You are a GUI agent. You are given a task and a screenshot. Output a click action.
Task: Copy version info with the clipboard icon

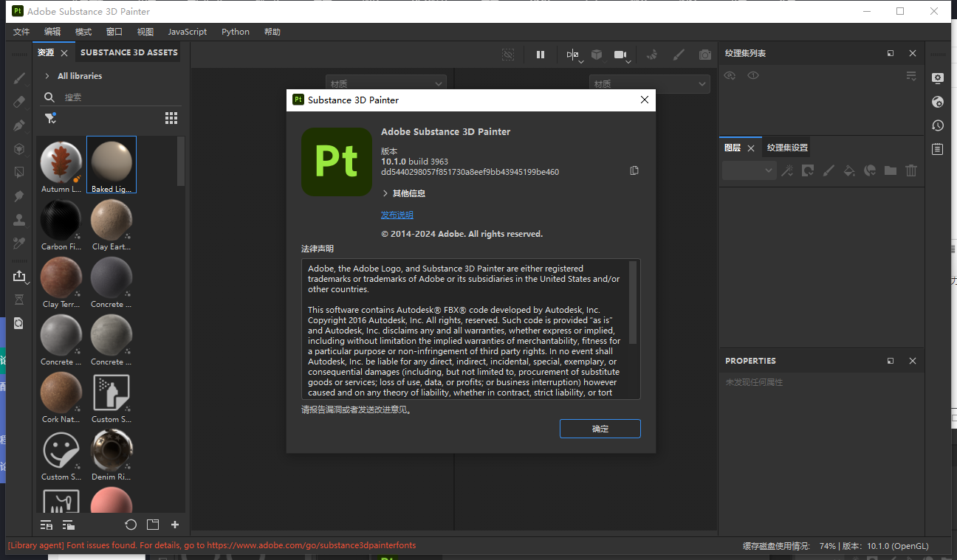(x=634, y=170)
